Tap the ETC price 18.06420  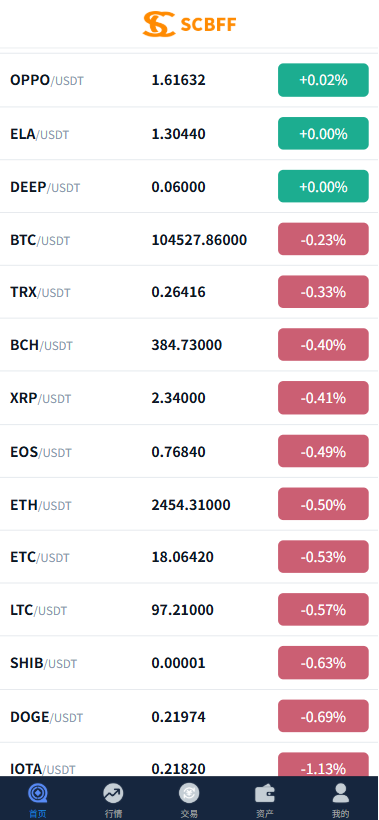tap(182, 557)
